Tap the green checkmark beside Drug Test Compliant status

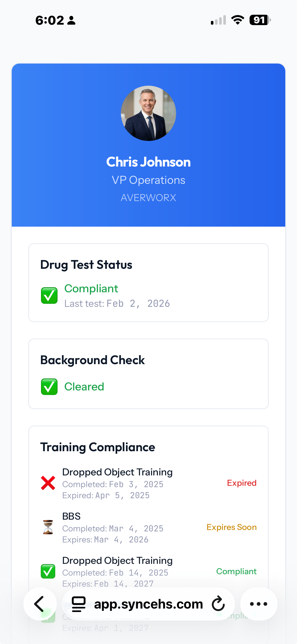click(x=49, y=296)
